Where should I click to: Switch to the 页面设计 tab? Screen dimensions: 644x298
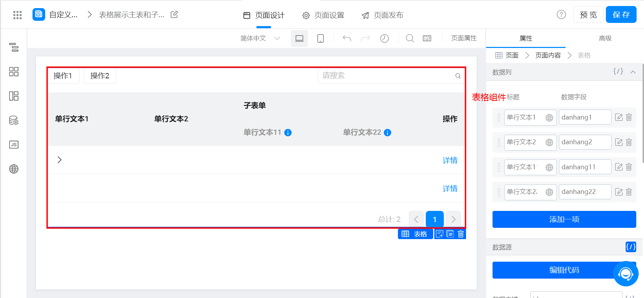(x=264, y=15)
